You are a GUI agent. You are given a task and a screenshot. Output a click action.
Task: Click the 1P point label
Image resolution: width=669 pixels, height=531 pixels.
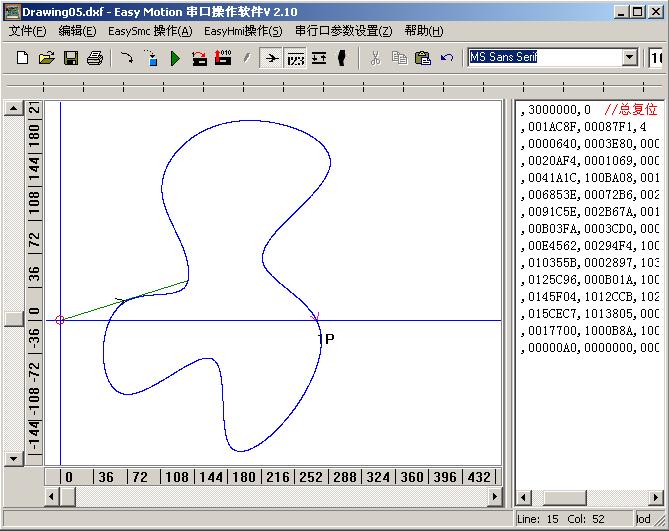point(326,339)
